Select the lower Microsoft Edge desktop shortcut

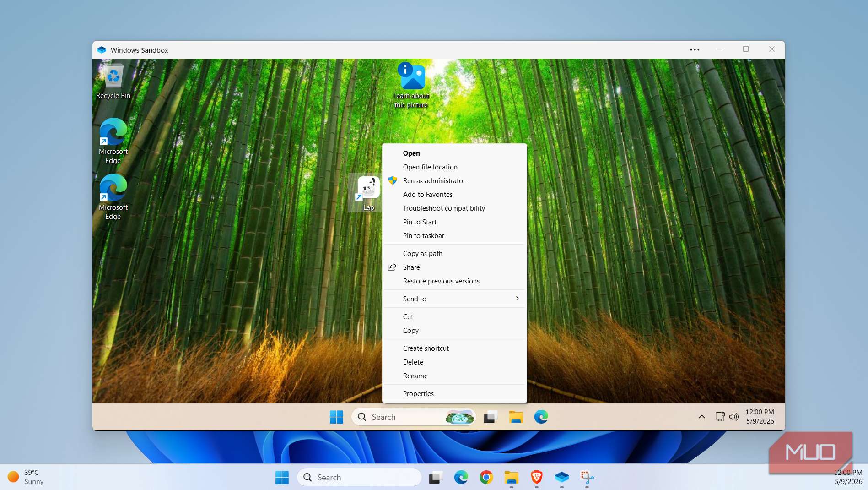[x=113, y=197]
